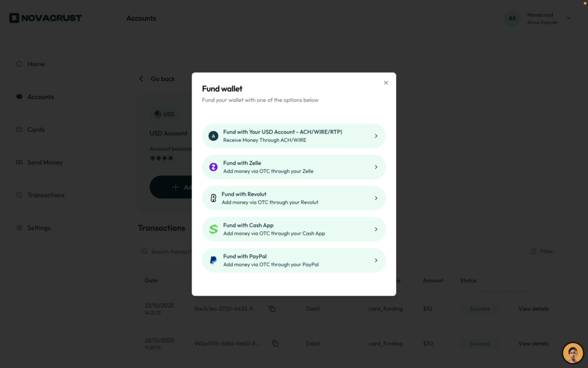This screenshot has height=368, width=588.
Task: Click the ACH/WIRE account icon
Action: [x=212, y=136]
